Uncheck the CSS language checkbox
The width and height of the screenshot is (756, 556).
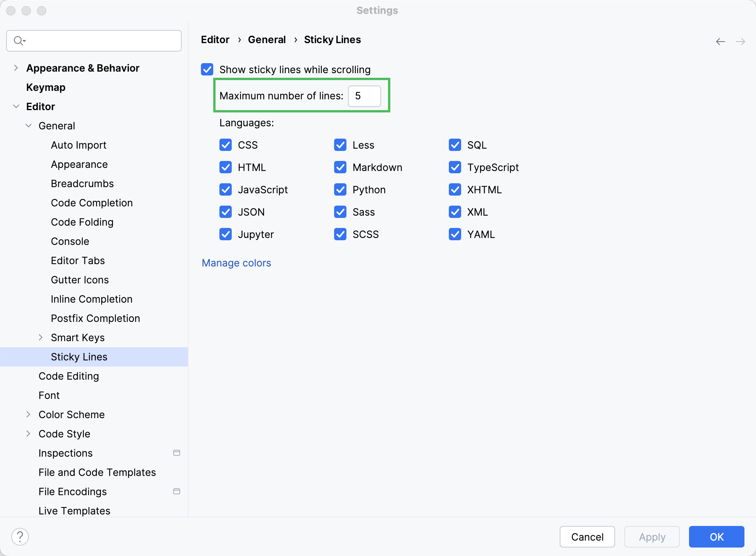click(226, 145)
